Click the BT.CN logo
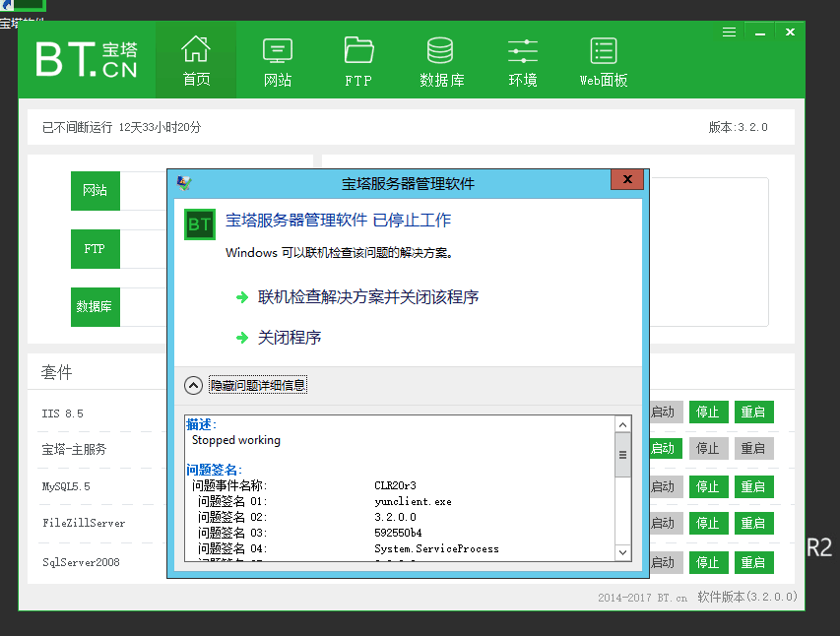 point(87,59)
